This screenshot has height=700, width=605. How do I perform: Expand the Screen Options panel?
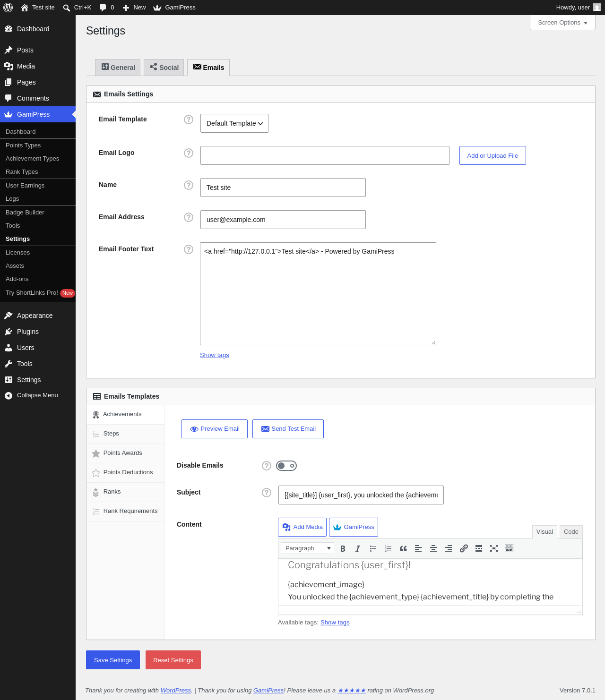tap(562, 23)
